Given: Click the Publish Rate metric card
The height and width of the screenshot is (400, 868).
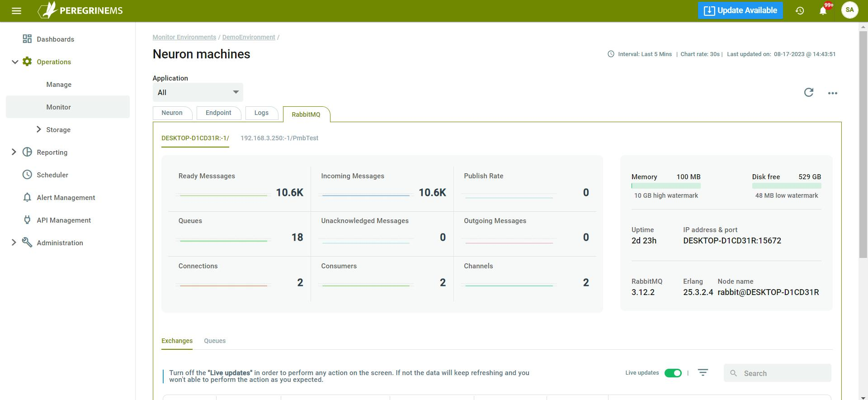Looking at the screenshot, I should coord(525,189).
